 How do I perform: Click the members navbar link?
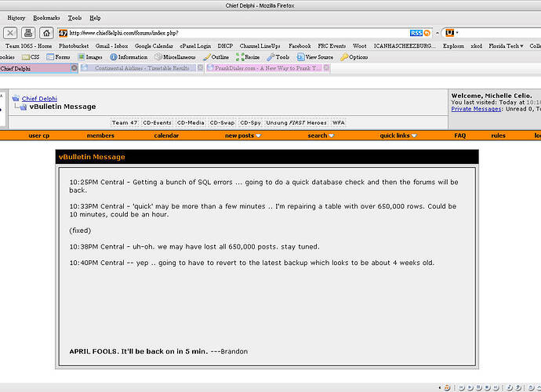click(x=100, y=136)
